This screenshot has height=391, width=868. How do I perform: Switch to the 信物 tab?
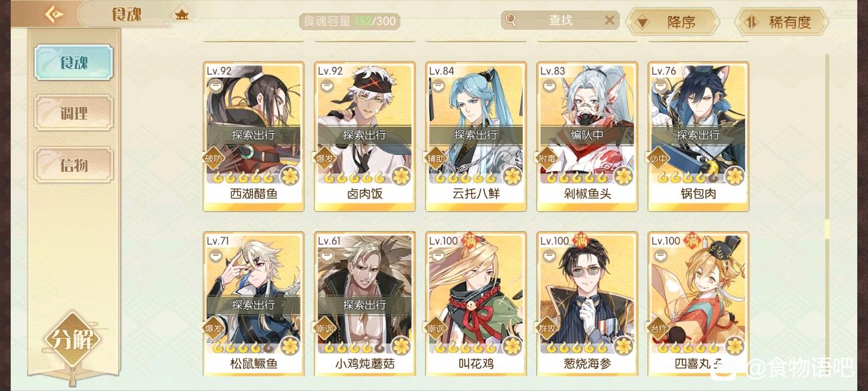[x=73, y=164]
